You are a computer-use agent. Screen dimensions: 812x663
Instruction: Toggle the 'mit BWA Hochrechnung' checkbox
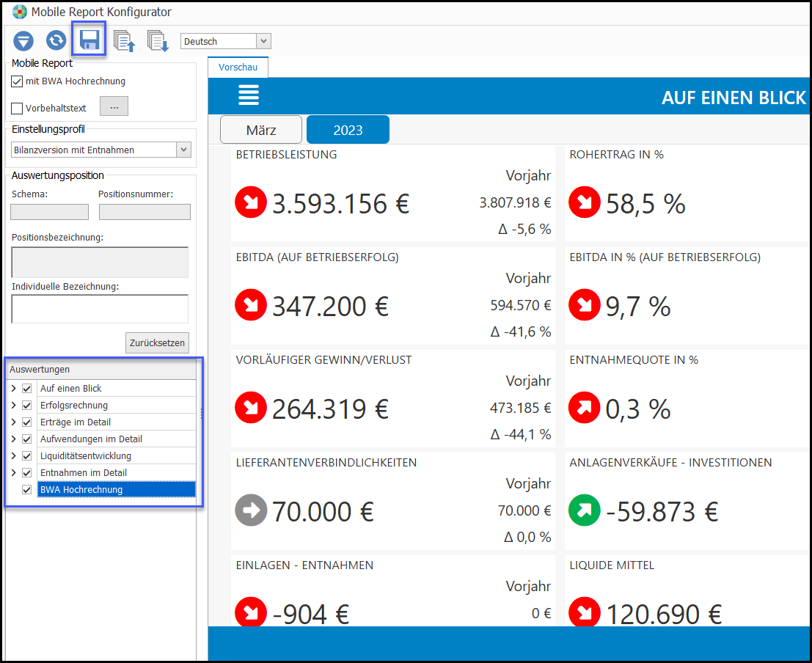tap(18, 81)
